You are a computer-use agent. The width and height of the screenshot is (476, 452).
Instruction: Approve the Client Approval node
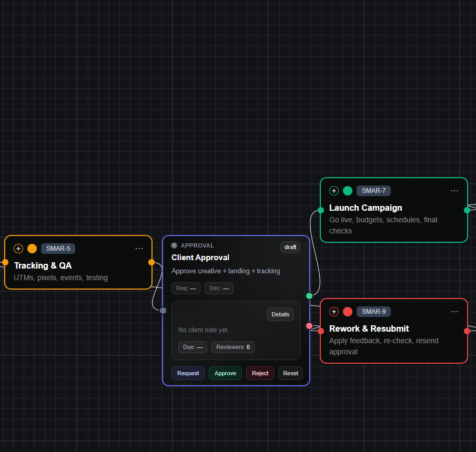point(225,373)
